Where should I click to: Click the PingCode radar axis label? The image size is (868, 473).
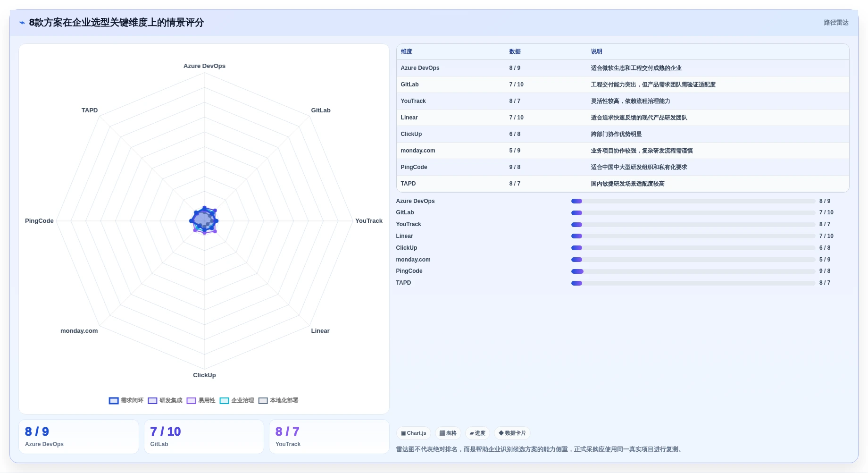pyautogui.click(x=39, y=221)
